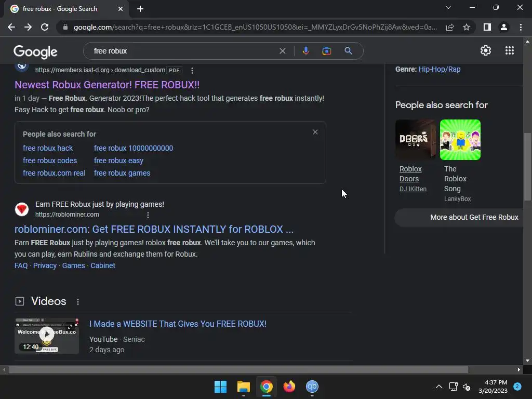
Task: Open Google quick settings gear
Action: tap(486, 50)
